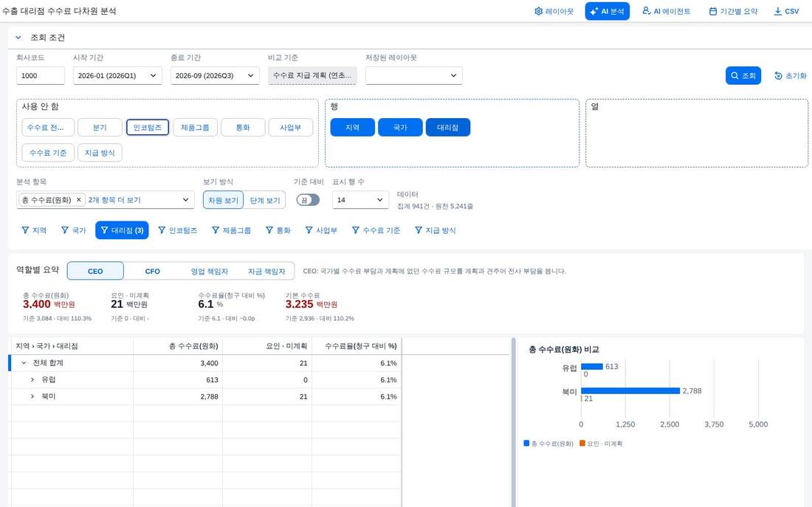
Task: Toggle the 기준 대비 switch
Action: point(308,200)
